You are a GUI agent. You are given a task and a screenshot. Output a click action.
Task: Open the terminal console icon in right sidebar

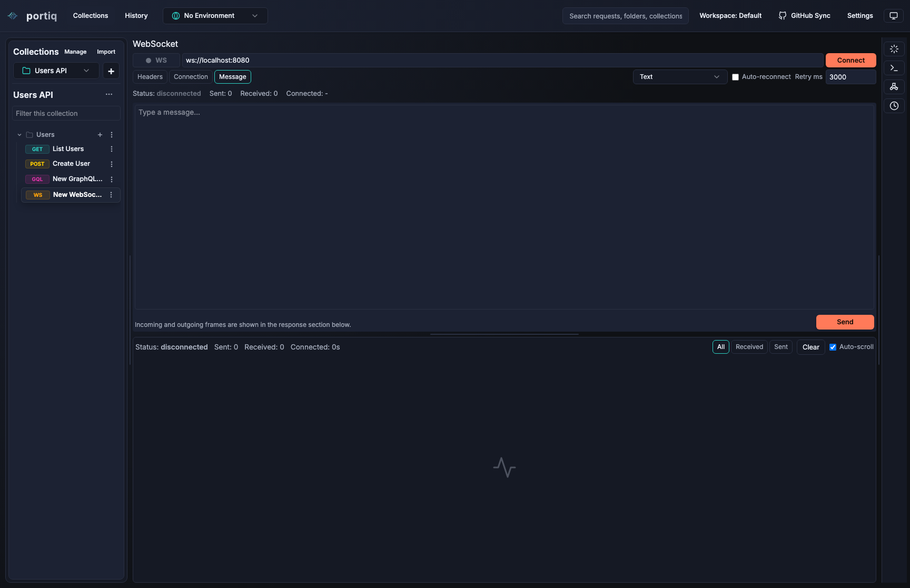click(894, 68)
